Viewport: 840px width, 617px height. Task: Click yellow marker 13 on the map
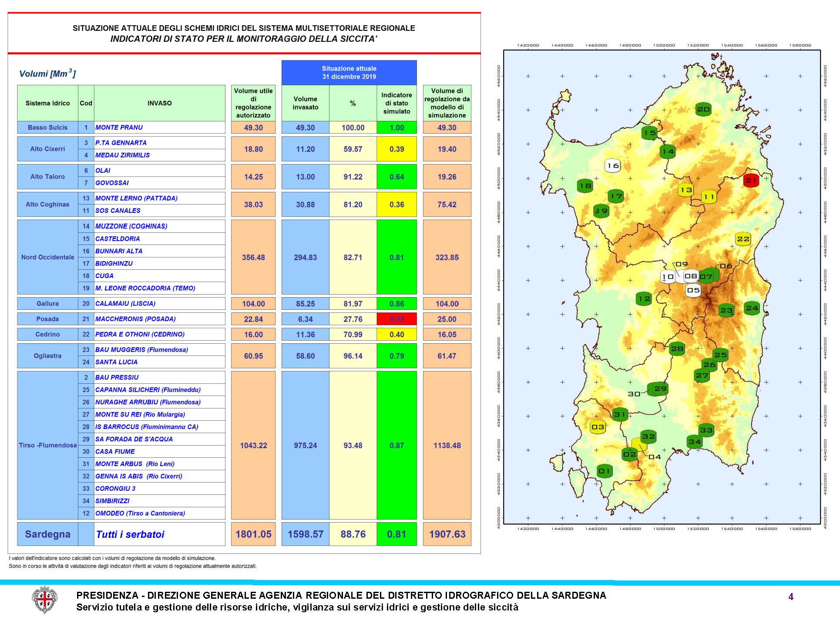[686, 190]
